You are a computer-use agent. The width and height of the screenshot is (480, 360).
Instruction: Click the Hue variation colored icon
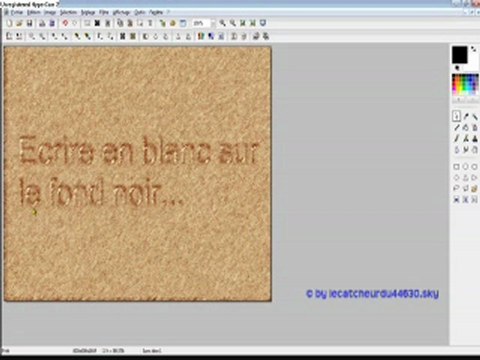point(200,36)
